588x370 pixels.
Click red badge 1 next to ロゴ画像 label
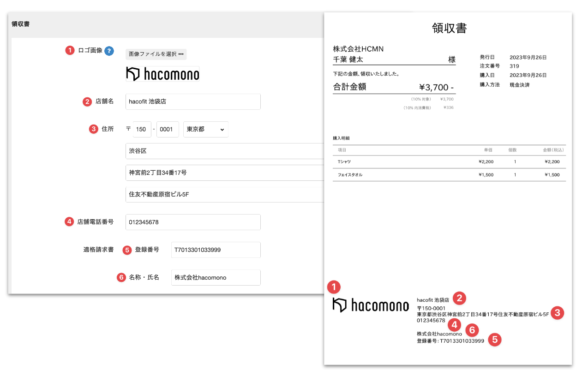(70, 51)
